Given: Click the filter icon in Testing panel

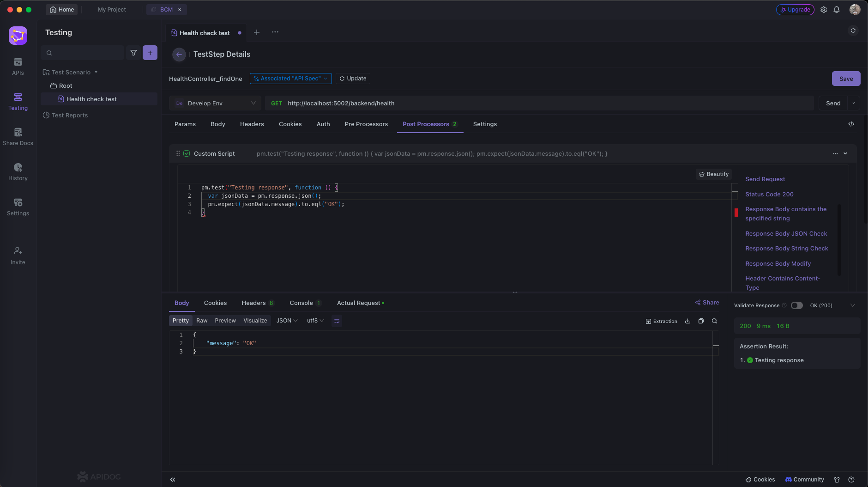Looking at the screenshot, I should pos(133,53).
